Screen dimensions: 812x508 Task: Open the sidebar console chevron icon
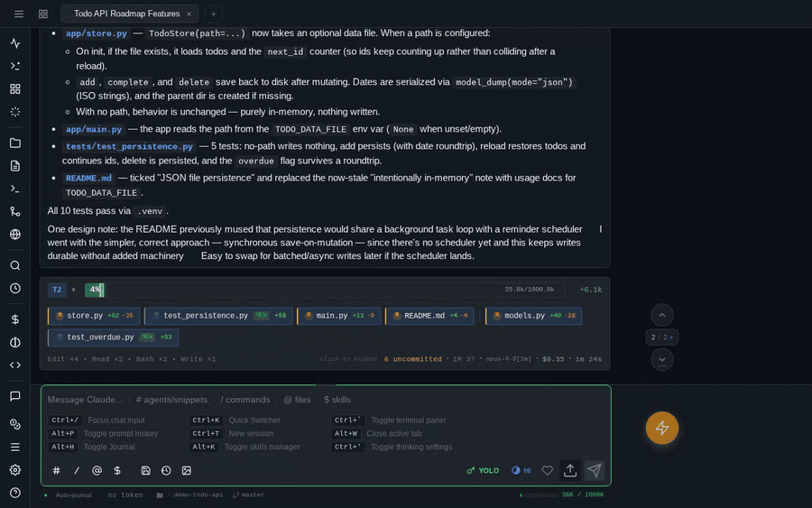[15, 66]
